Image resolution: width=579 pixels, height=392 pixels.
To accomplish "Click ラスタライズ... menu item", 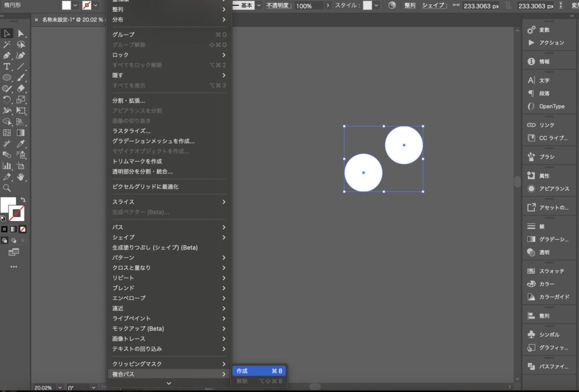I will point(131,131).
